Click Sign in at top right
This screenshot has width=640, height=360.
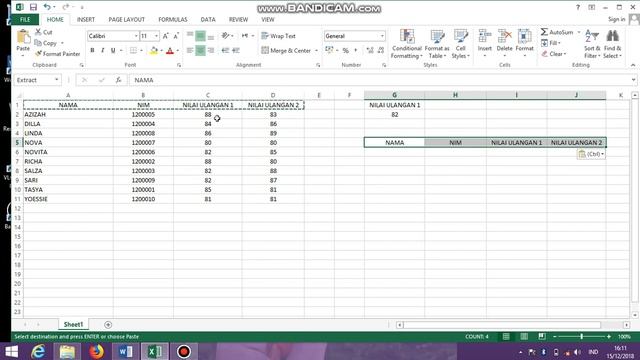616,19
